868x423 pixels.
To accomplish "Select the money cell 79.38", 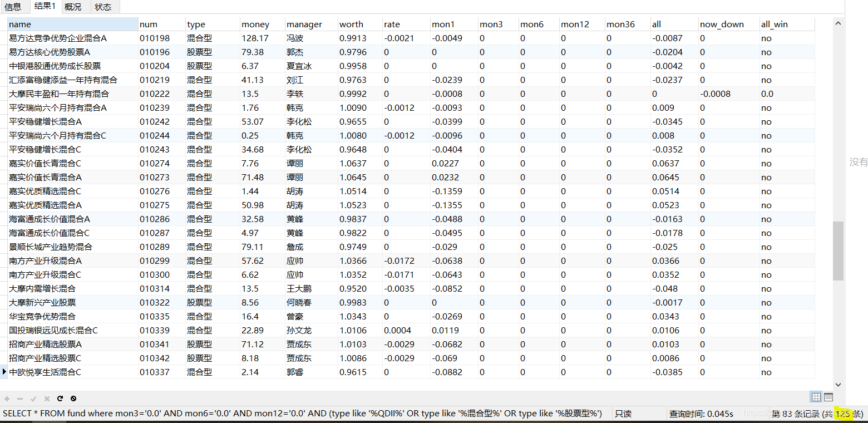I will 262,52.
